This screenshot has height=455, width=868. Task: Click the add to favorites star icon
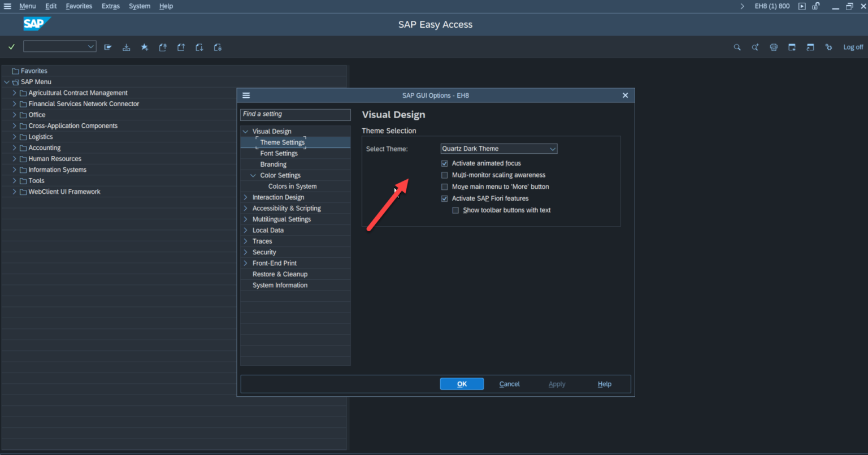pos(145,47)
